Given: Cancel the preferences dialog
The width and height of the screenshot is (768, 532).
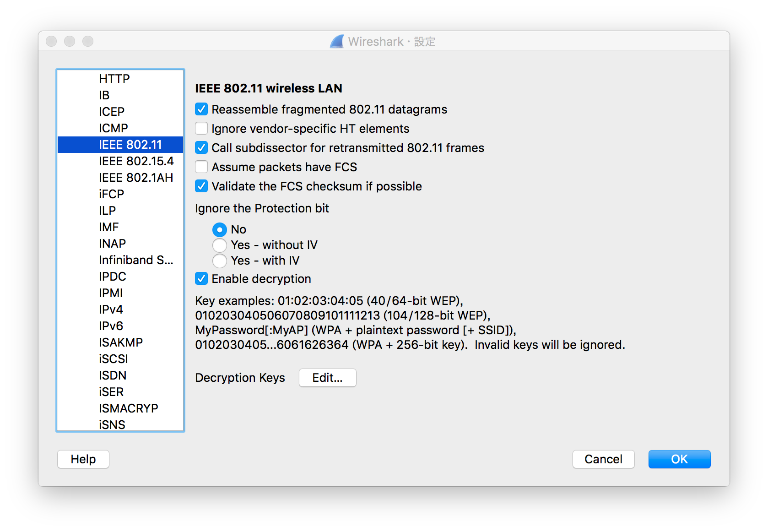Looking at the screenshot, I should tap(603, 459).
